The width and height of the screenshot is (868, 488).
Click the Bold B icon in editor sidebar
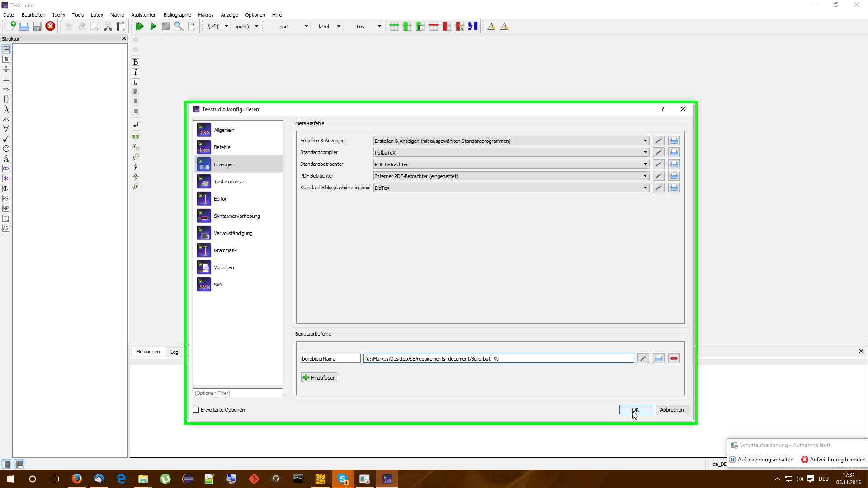tap(136, 62)
